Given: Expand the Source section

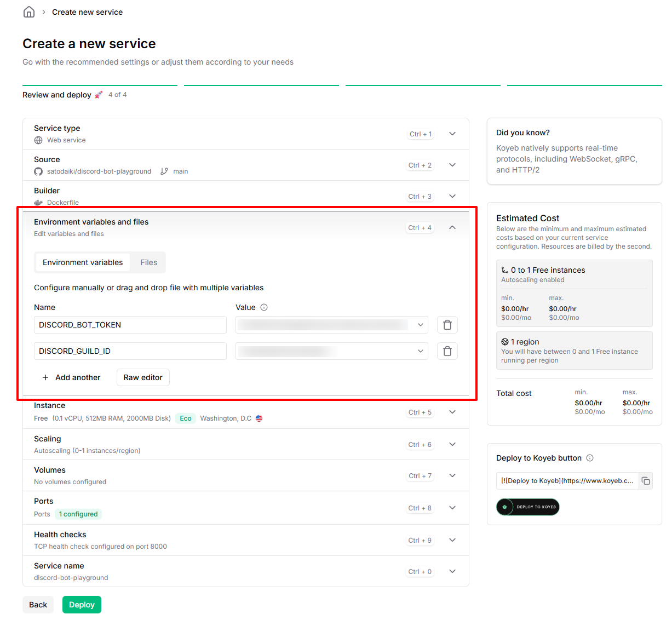Looking at the screenshot, I should 452,165.
